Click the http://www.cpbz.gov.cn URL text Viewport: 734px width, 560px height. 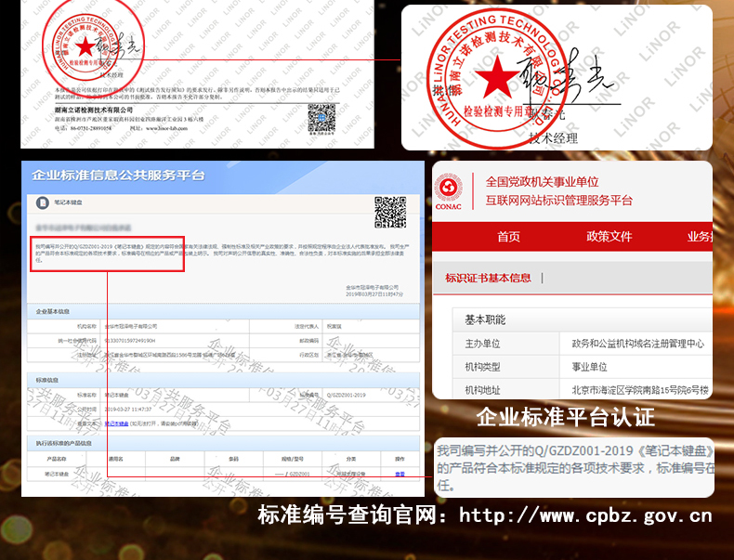click(585, 515)
